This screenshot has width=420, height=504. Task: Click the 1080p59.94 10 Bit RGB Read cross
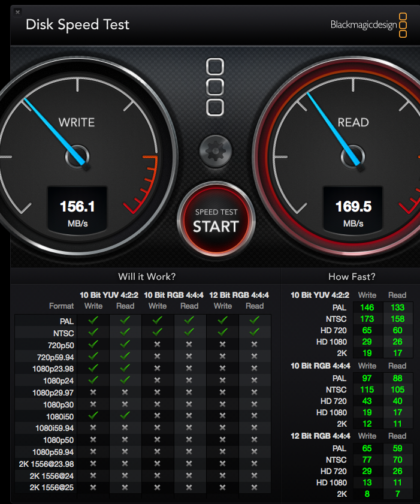click(x=189, y=452)
